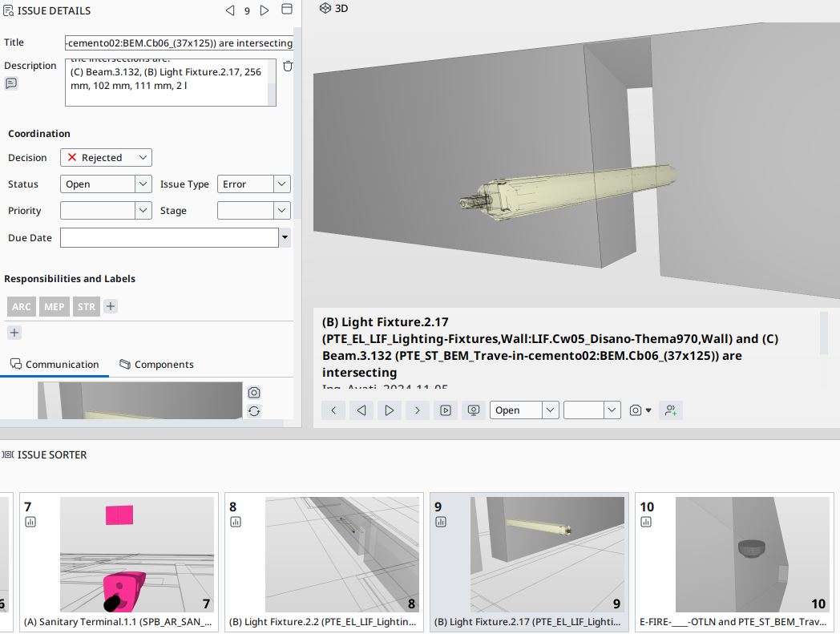Click the trash icon beside Description
The height and width of the screenshot is (634, 840).
pos(288,67)
